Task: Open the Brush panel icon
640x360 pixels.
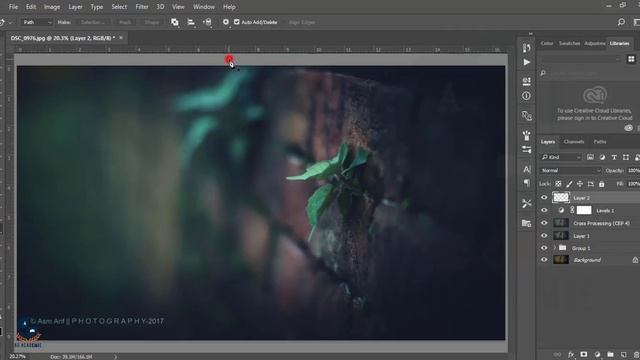Action: (527, 135)
